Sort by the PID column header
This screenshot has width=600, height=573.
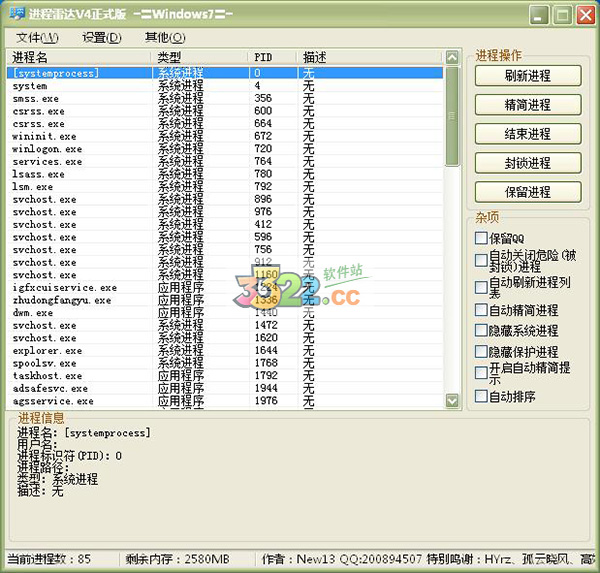click(273, 57)
